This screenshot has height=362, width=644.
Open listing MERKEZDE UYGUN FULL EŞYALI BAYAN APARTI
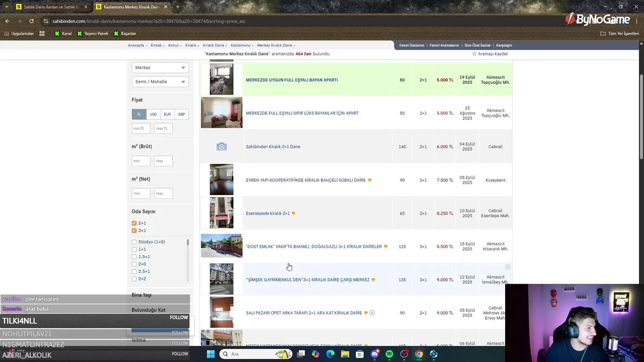(292, 80)
